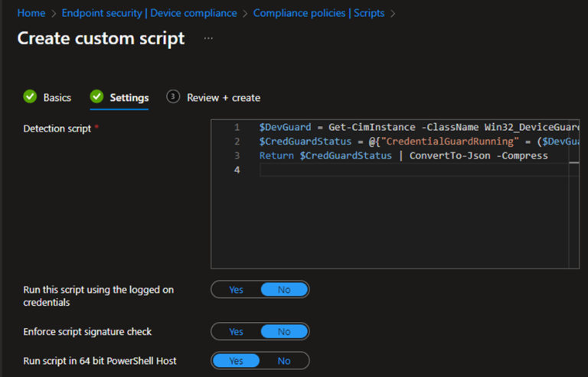
Task: Click the green checkmark icon beside Basics
Action: [30, 96]
